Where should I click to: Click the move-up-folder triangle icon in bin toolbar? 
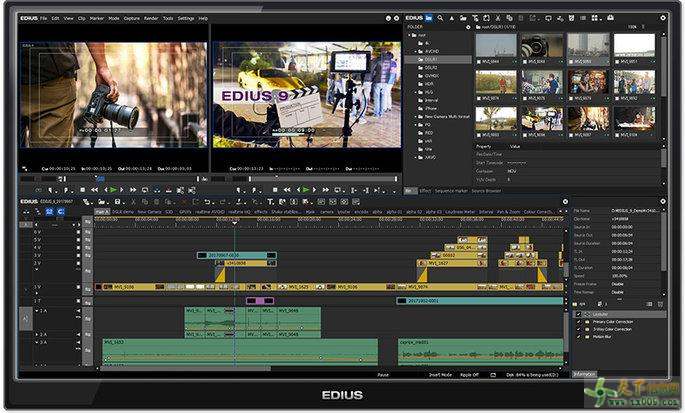[x=451, y=18]
